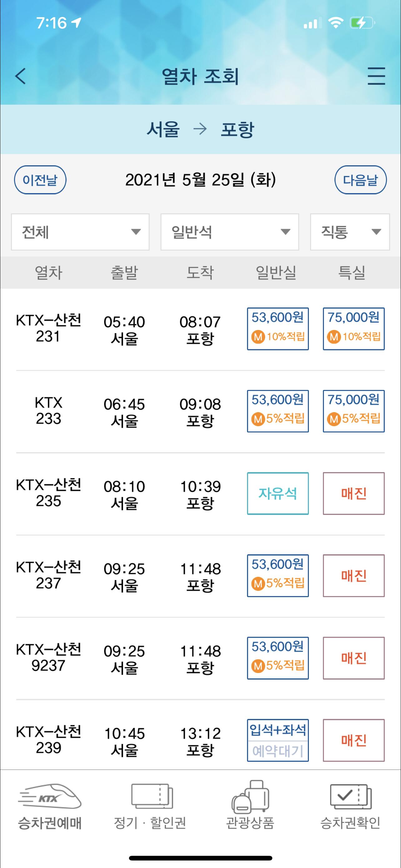The width and height of the screenshot is (401, 868).
Task: Select 53,600원 standard fare for train 231
Action: point(278,328)
